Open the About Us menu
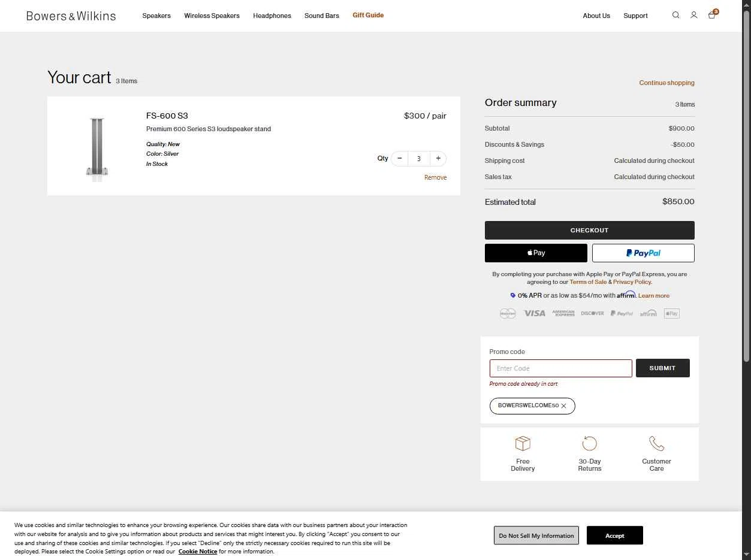The width and height of the screenshot is (751, 560). click(596, 16)
